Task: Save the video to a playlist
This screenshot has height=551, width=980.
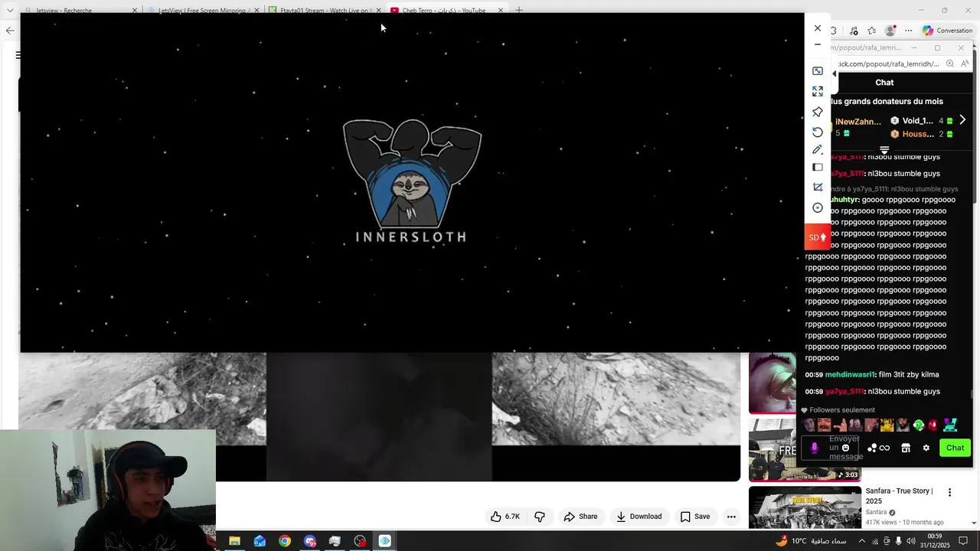Action: click(695, 517)
